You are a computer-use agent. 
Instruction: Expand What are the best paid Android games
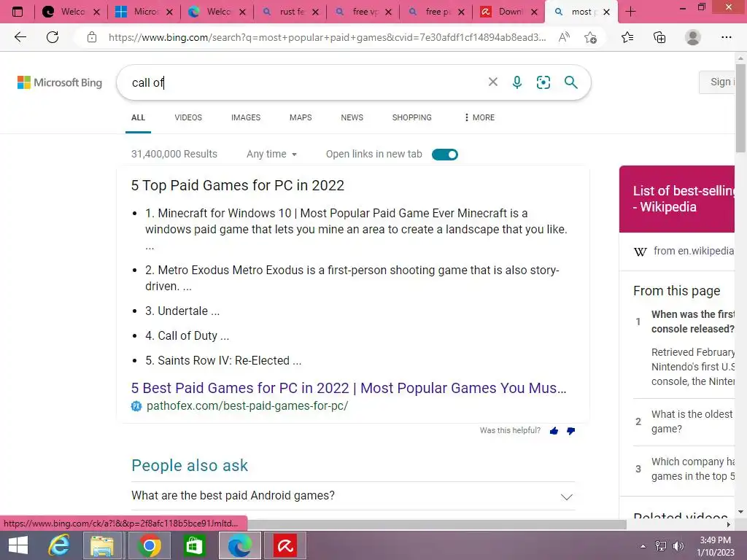pyautogui.click(x=353, y=496)
